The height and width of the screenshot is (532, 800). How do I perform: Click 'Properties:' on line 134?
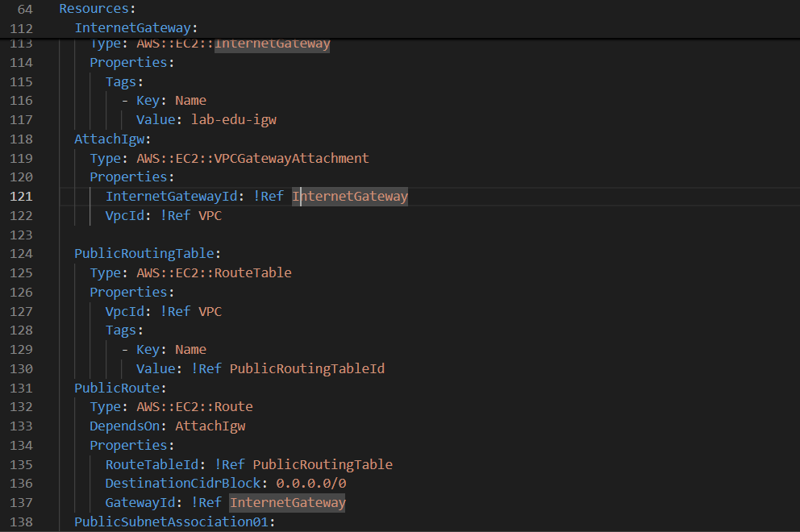(x=132, y=446)
